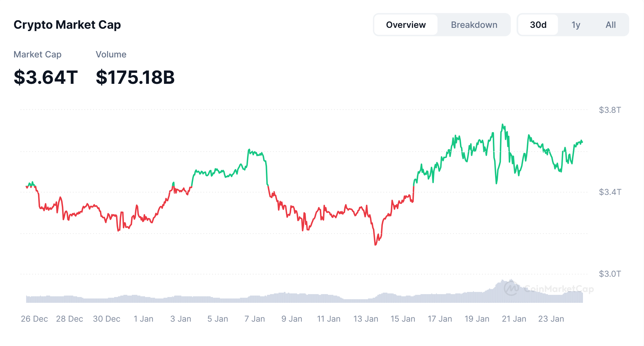Image resolution: width=644 pixels, height=346 pixels.
Task: Click the Market Cap label
Action: coord(37,55)
